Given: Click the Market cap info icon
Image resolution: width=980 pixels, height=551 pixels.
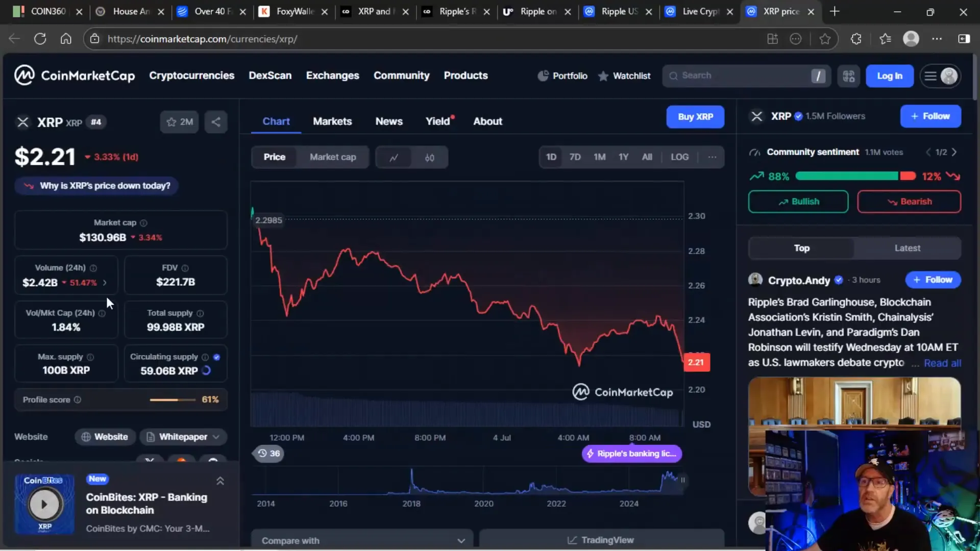Looking at the screenshot, I should click(x=143, y=223).
